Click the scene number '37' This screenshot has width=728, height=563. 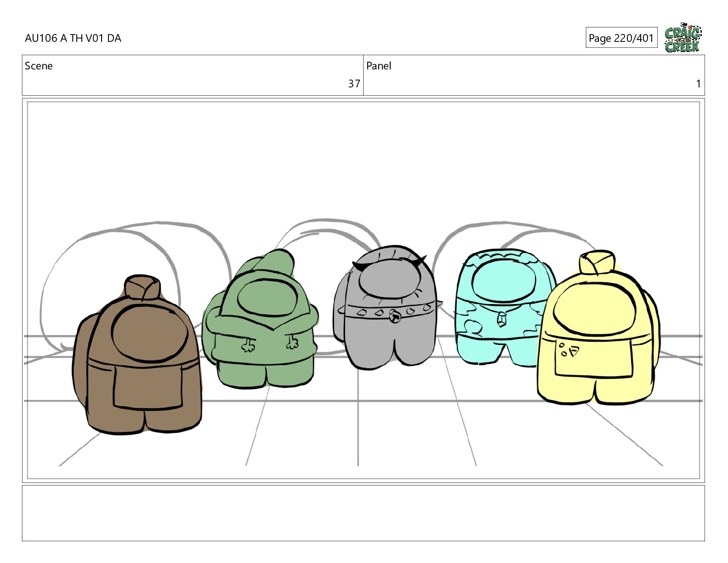click(x=354, y=84)
